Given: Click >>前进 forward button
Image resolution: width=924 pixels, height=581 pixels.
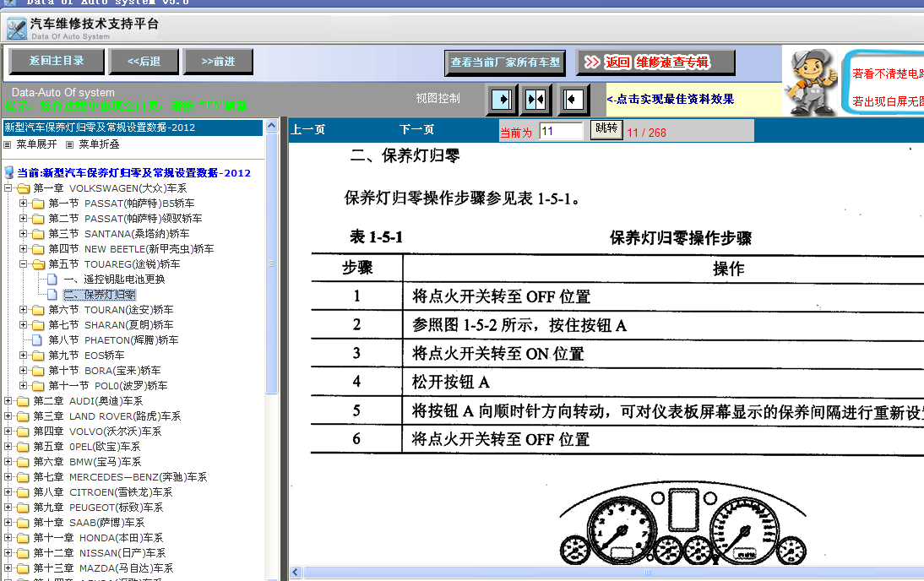Looking at the screenshot, I should pos(218,62).
